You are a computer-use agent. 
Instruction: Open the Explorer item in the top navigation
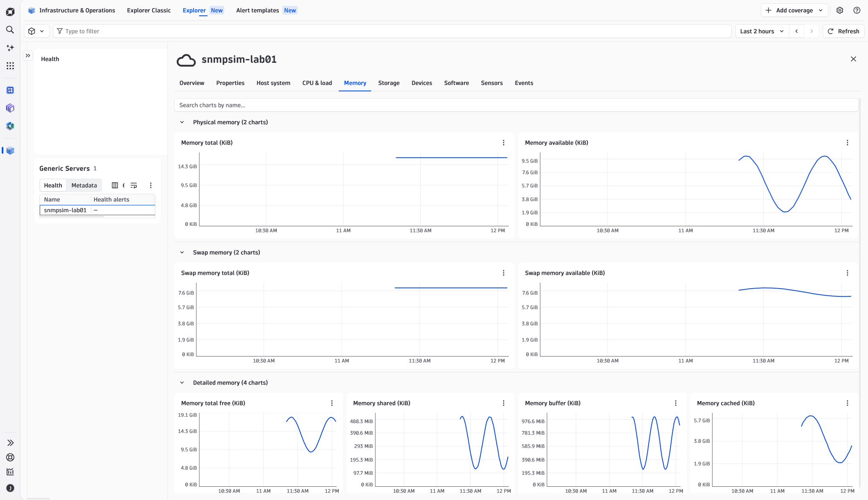pyautogui.click(x=203, y=10)
